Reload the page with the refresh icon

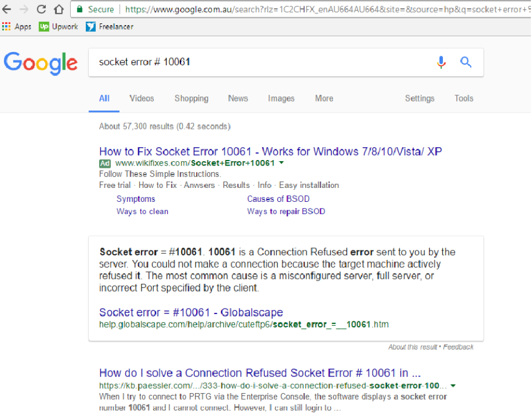pyautogui.click(x=41, y=9)
